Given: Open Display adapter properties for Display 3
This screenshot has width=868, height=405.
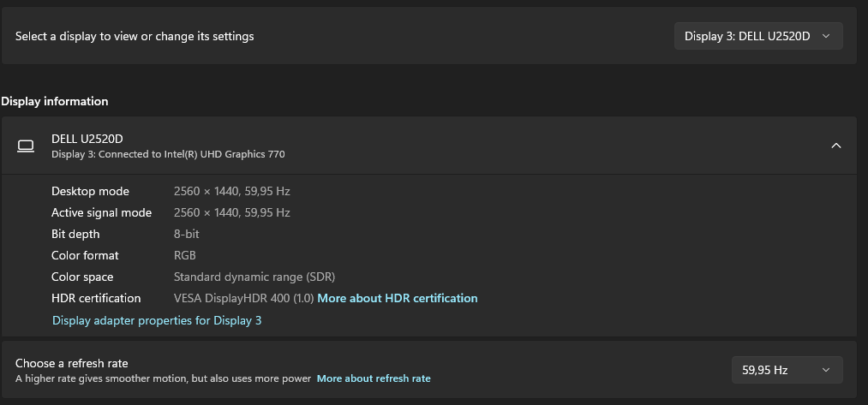Looking at the screenshot, I should (157, 320).
